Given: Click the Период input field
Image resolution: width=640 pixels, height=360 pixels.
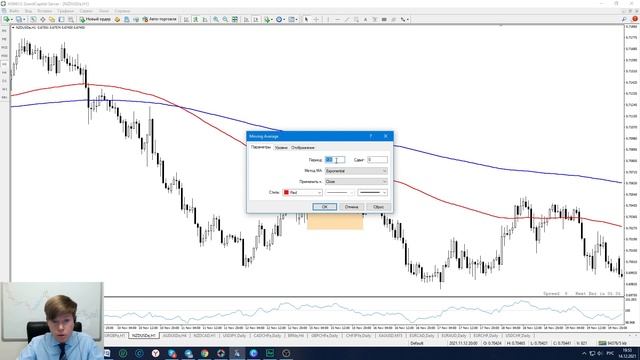Looking at the screenshot, I should pyautogui.click(x=335, y=160).
